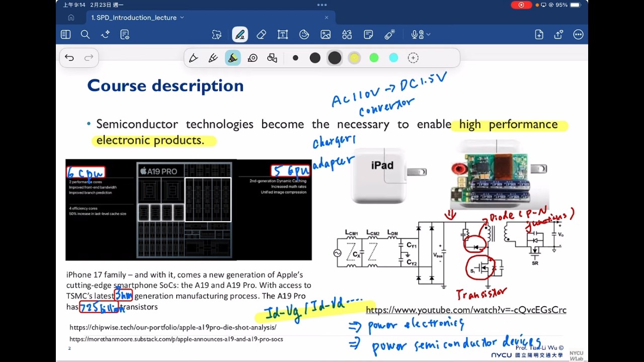Add a new page

coord(539,35)
